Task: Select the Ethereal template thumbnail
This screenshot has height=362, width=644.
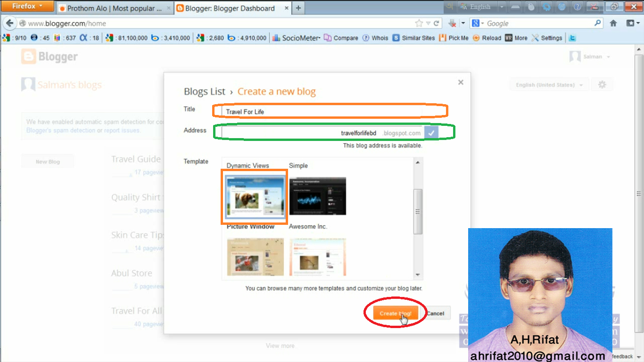Action: pyautogui.click(x=317, y=257)
